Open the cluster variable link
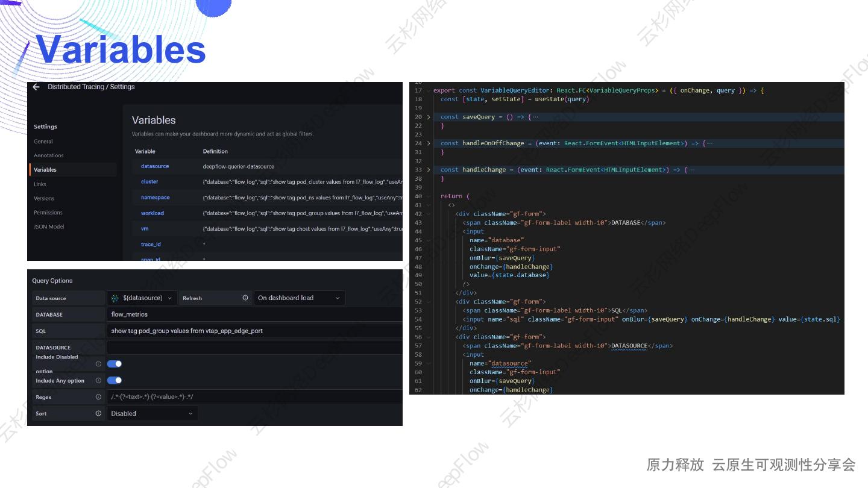 point(149,181)
